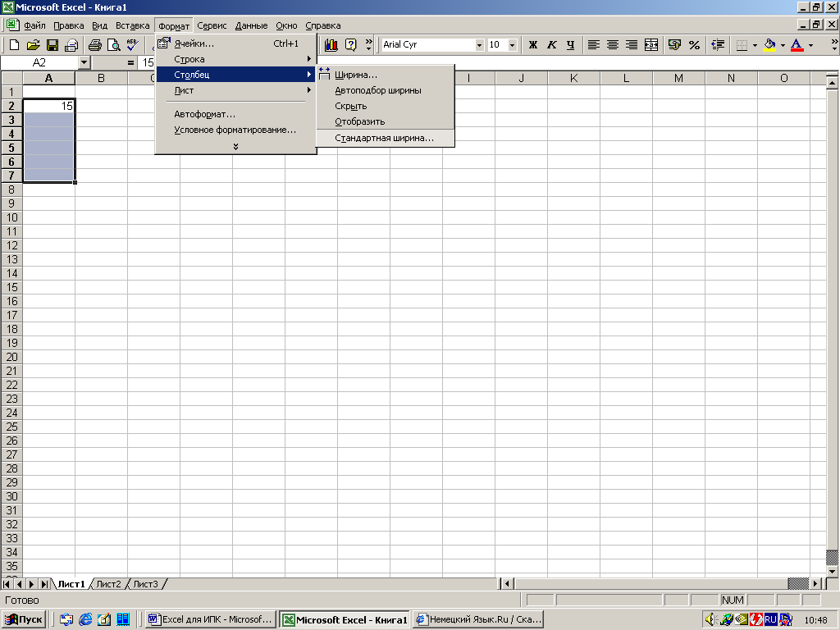The height and width of the screenshot is (630, 840).
Task: Open the Arial Cyr font dropdown
Action: tap(479, 45)
